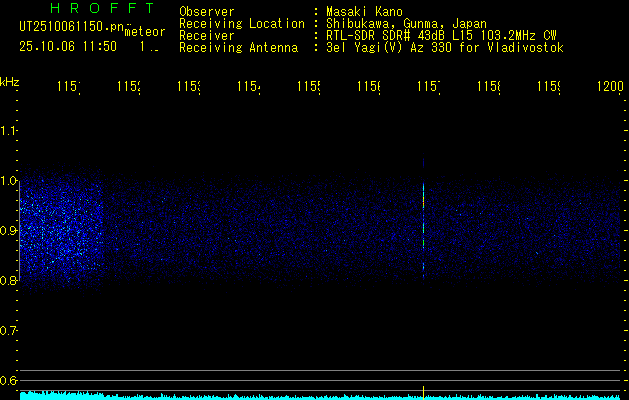Click the date stamp 25.10.06 11:50

coord(68,47)
